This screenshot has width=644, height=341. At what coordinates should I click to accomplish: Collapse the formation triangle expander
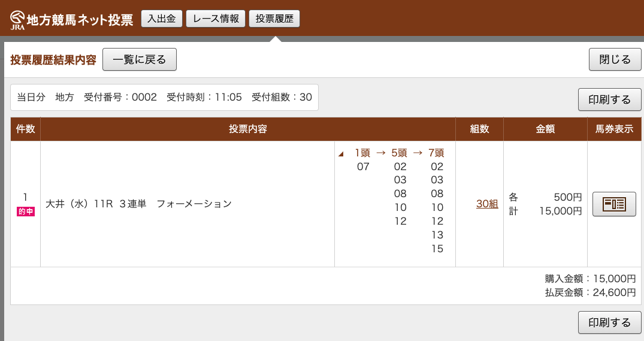click(x=341, y=154)
